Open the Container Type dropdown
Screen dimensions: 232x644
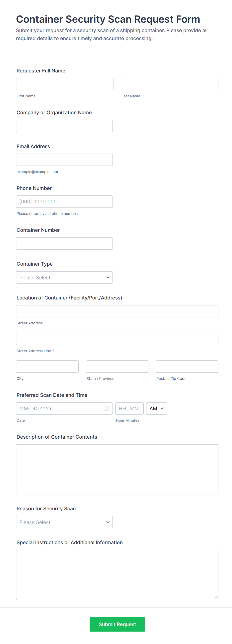(64, 277)
